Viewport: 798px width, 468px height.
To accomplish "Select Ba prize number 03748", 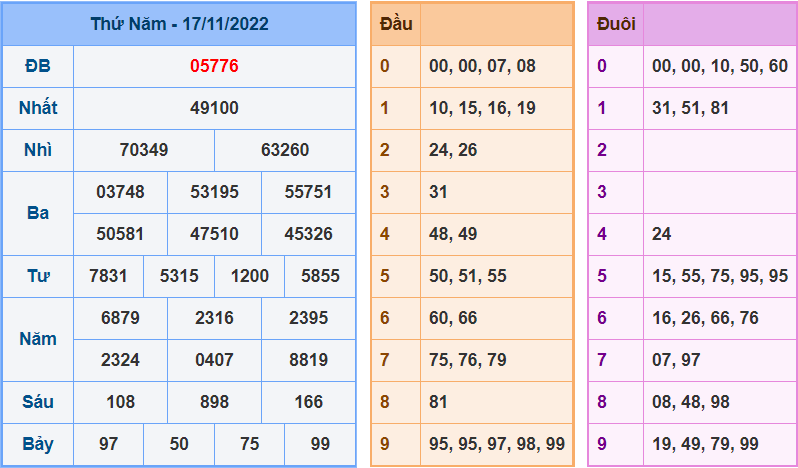I will point(121,192).
